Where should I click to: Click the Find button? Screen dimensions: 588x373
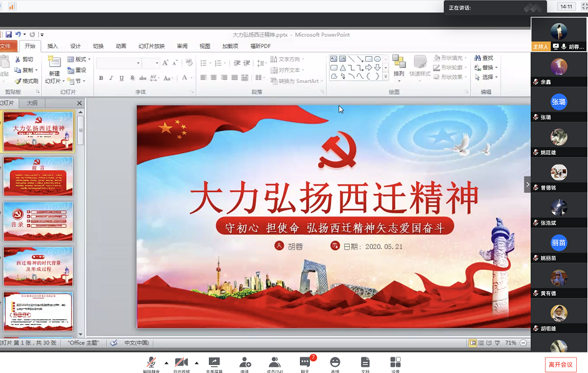tap(484, 58)
